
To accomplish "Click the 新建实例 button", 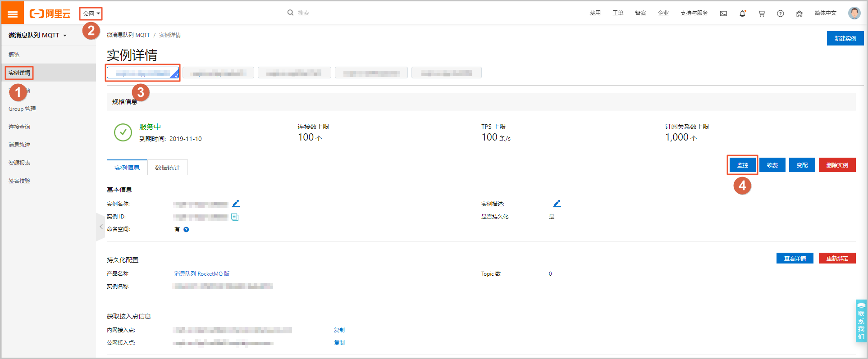I will coord(845,38).
